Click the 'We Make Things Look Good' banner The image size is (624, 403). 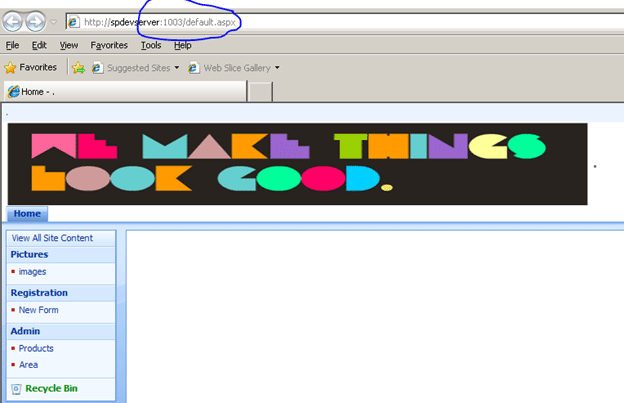[x=297, y=164]
